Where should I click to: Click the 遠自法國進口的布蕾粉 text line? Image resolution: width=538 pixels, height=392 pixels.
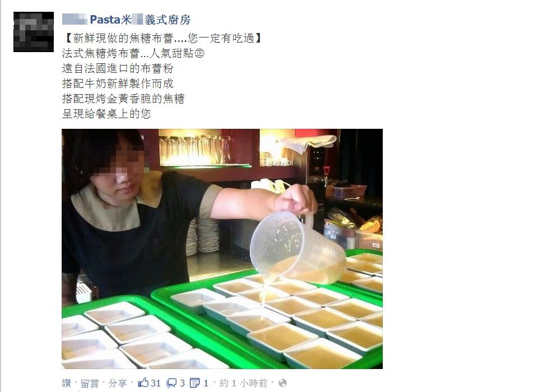(x=118, y=68)
